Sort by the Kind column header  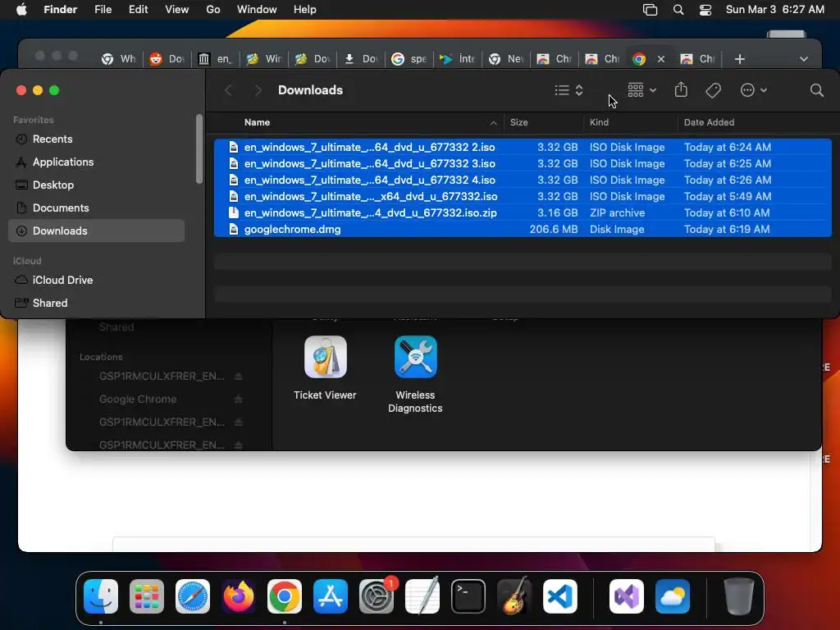[x=599, y=122]
